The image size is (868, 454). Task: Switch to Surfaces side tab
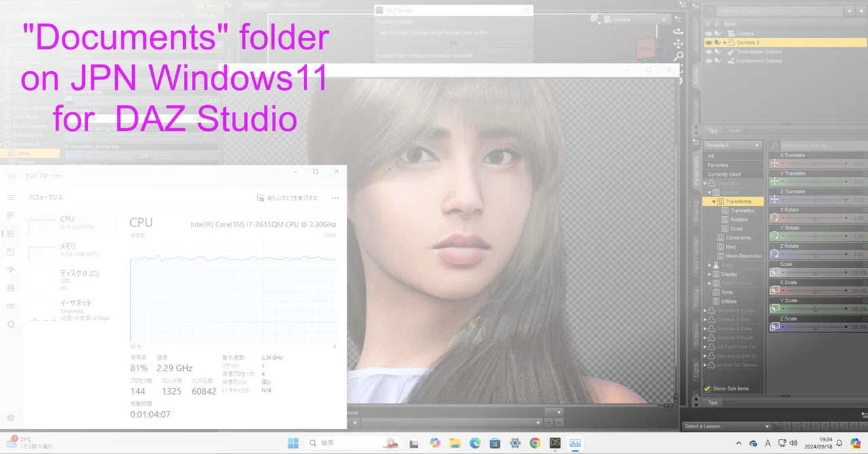click(x=696, y=335)
